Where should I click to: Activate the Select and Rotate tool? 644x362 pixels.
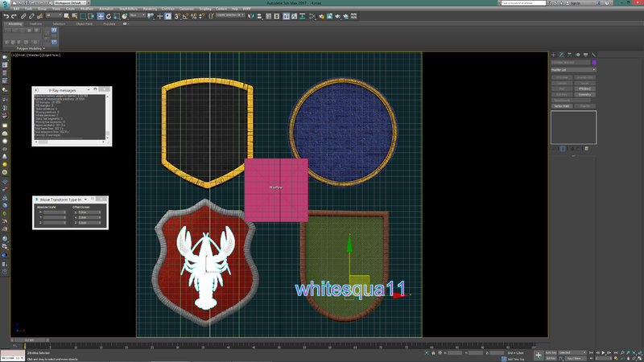coord(109,16)
